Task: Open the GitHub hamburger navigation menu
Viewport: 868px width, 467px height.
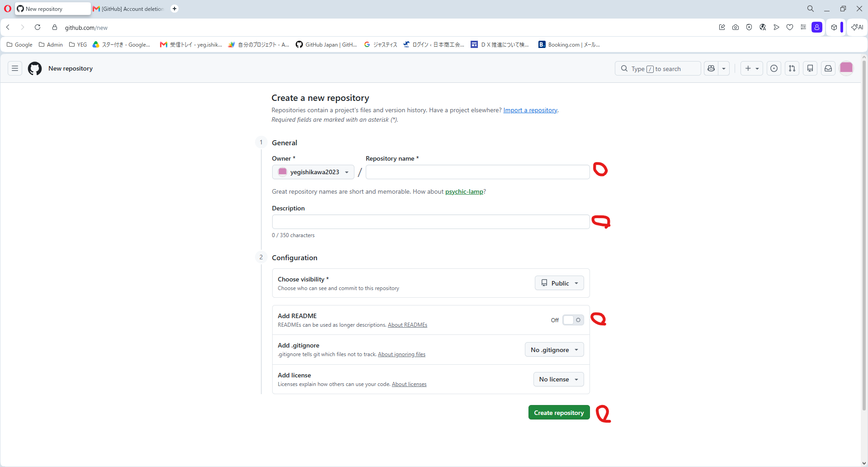Action: (15, 68)
